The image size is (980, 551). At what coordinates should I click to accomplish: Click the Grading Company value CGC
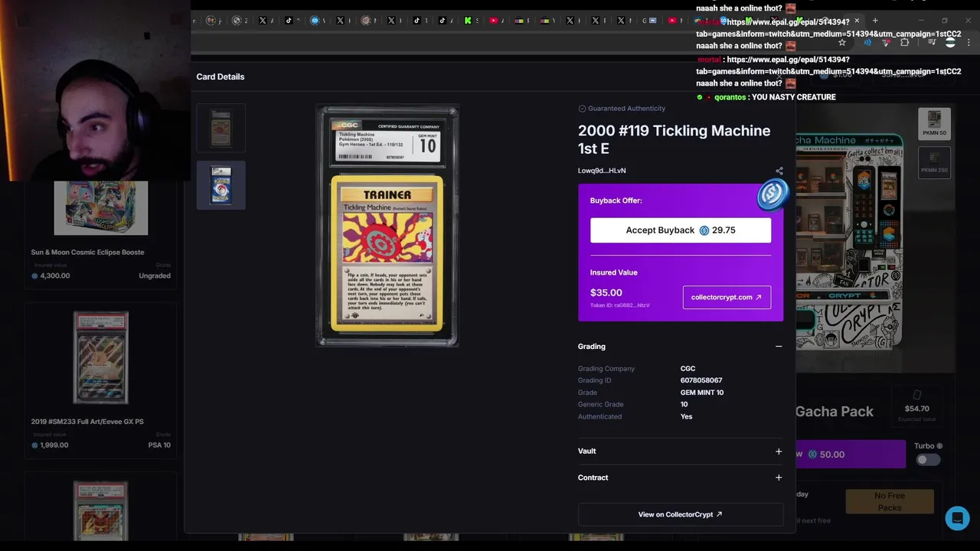pyautogui.click(x=688, y=369)
